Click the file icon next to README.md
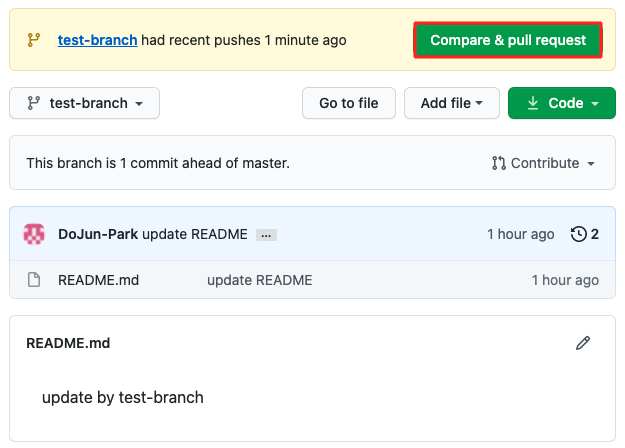 click(x=34, y=280)
